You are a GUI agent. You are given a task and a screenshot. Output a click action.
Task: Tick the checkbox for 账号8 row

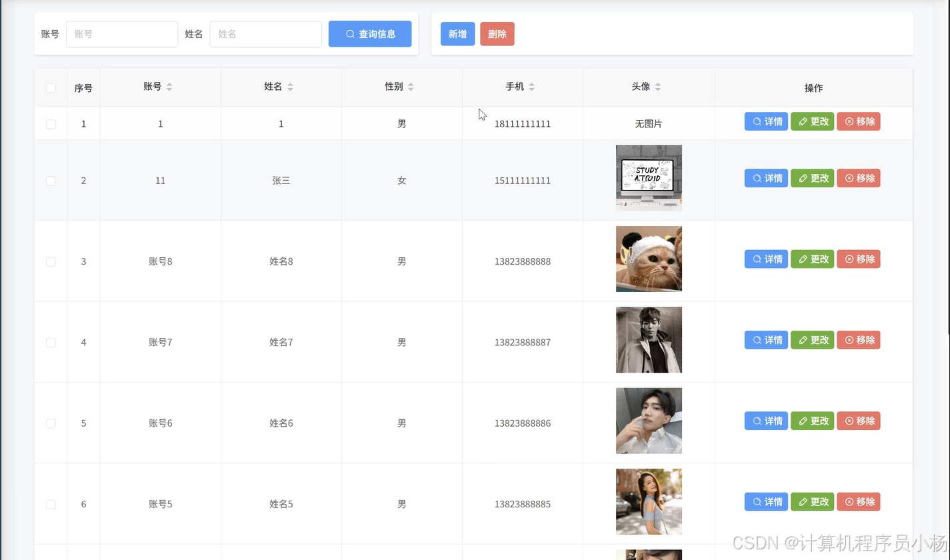coord(51,262)
